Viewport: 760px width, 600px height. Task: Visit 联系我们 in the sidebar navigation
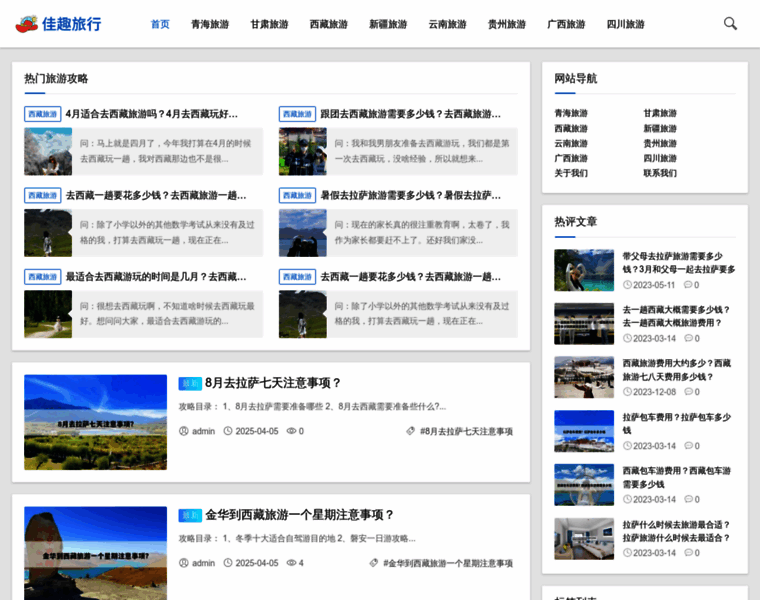[x=660, y=173]
